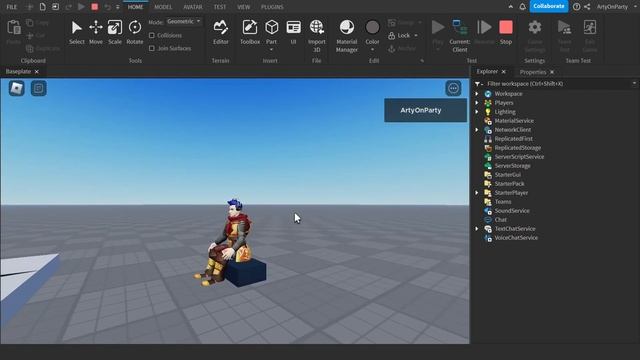This screenshot has width=640, height=360.
Task: Open the Part dropdown arrow
Action: pyautogui.click(x=271, y=50)
